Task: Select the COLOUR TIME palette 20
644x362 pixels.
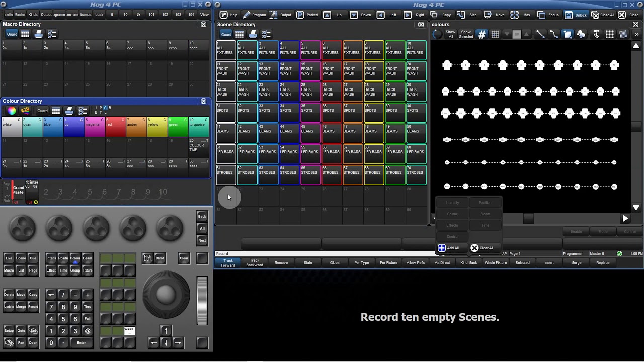Action: [x=198, y=147]
